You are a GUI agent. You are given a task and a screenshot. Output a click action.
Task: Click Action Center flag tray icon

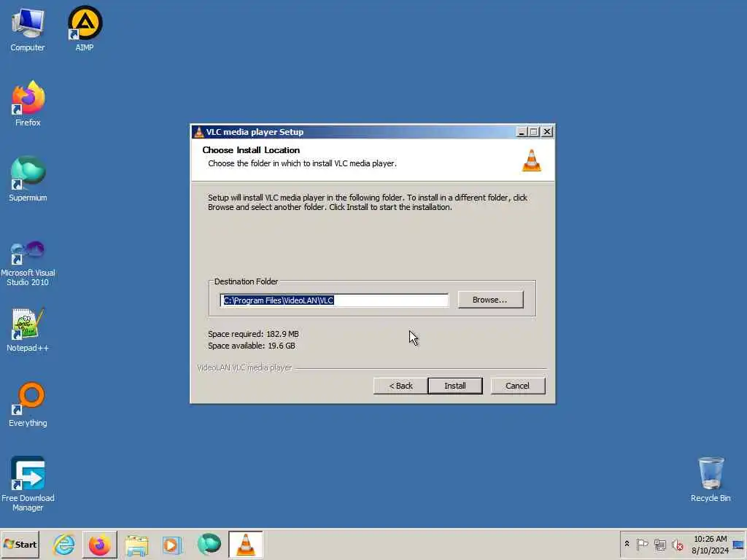pyautogui.click(x=642, y=544)
